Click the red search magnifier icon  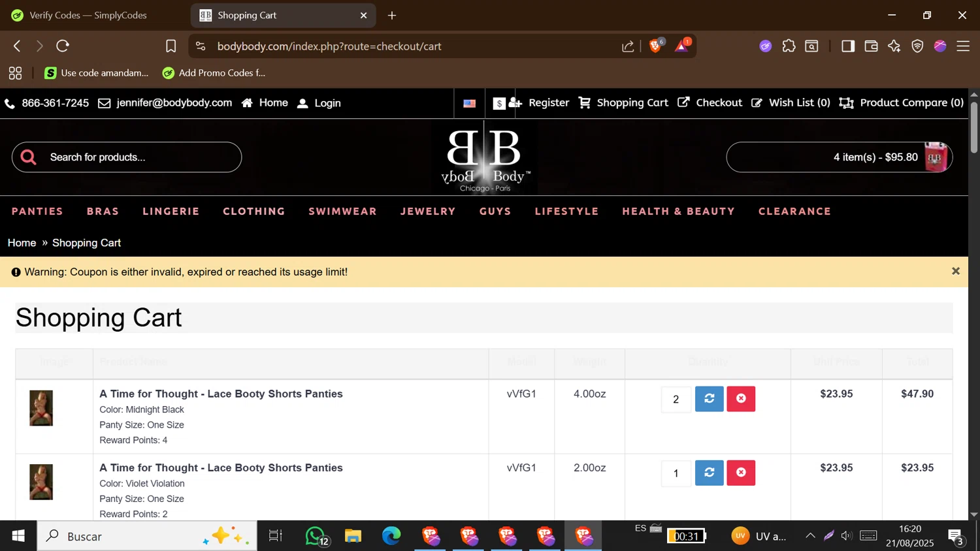28,157
